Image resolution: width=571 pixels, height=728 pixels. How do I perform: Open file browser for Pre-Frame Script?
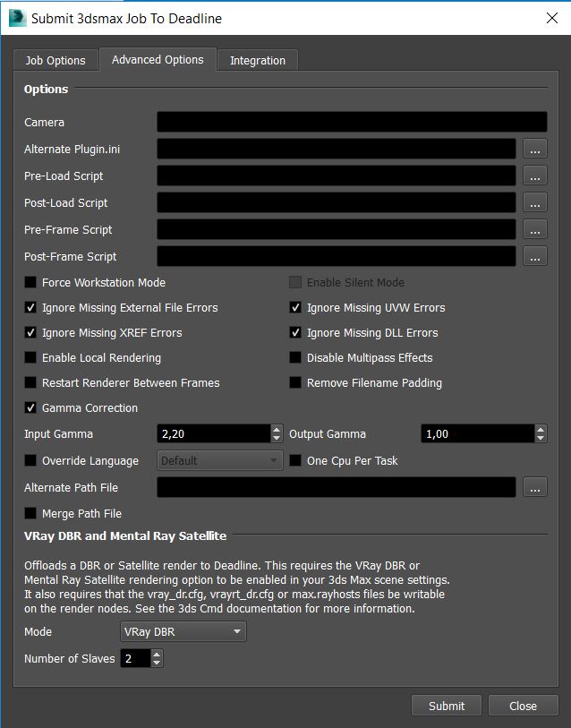pos(534,229)
